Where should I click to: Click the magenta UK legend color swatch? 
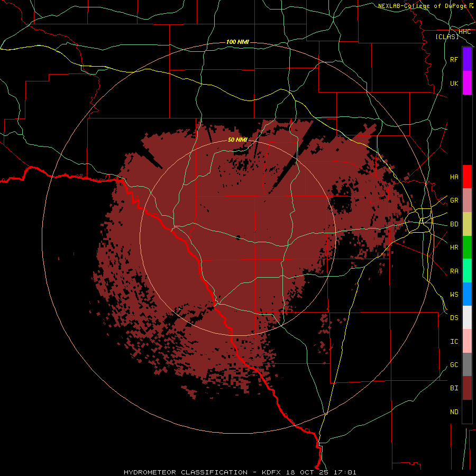[x=467, y=83]
